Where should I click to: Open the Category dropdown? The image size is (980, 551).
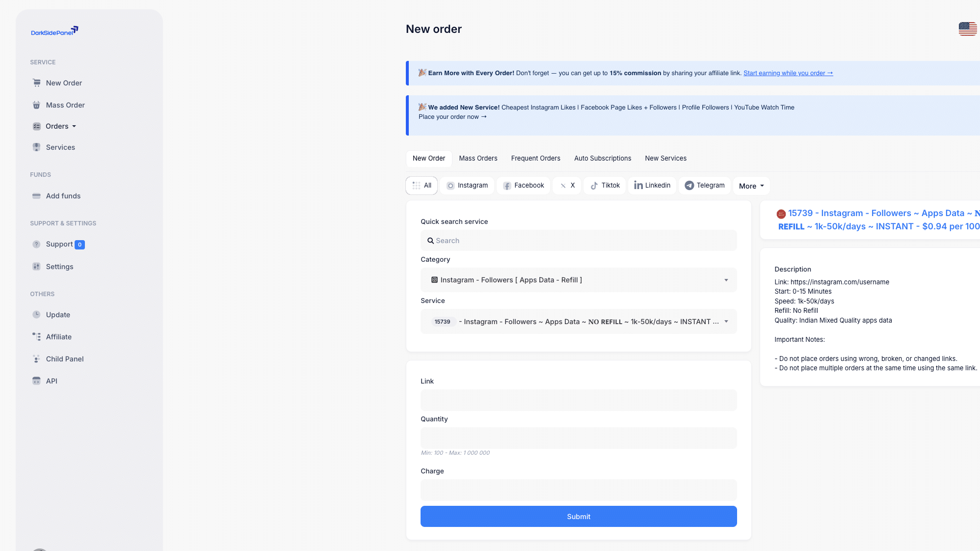tap(578, 280)
